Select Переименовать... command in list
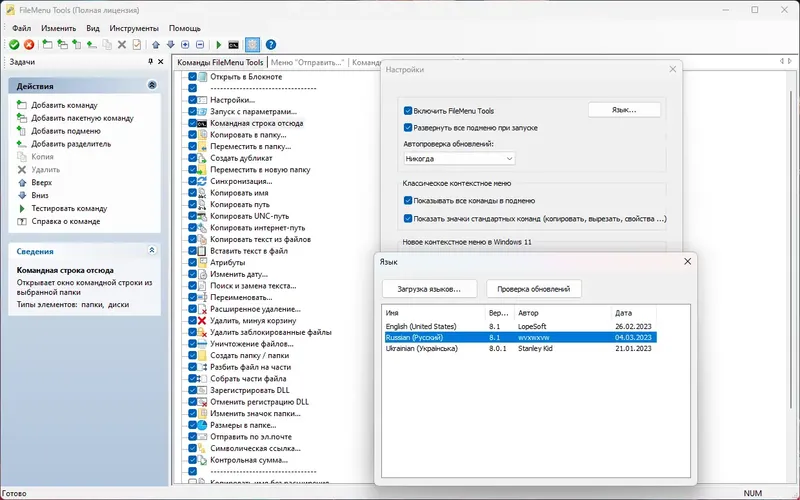This screenshot has width=800, height=500. tap(241, 297)
